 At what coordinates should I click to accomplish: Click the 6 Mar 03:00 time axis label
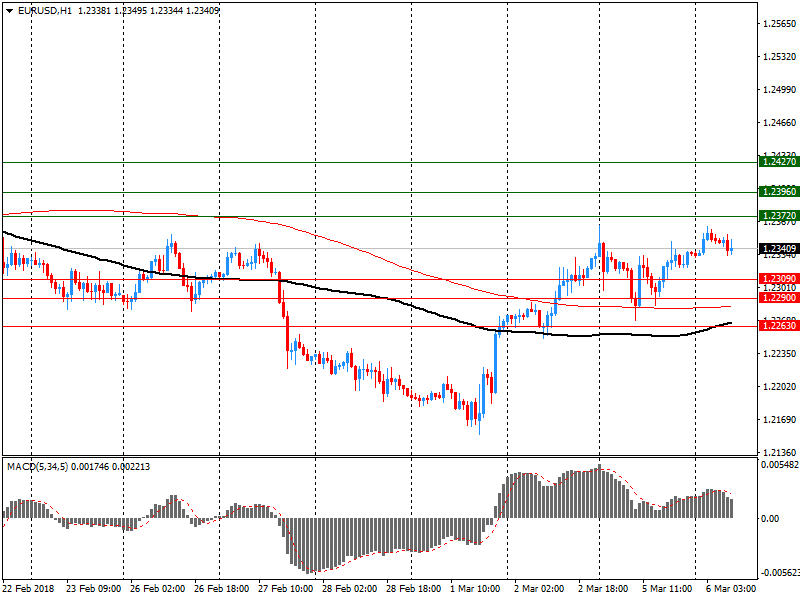click(731, 589)
